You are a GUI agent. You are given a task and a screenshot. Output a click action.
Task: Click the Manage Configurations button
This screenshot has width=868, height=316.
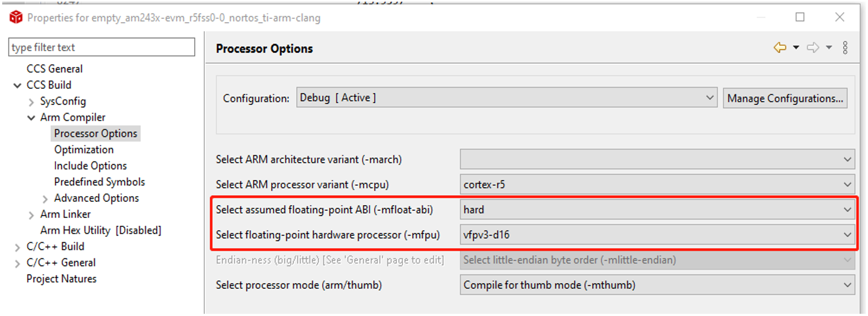(x=785, y=99)
